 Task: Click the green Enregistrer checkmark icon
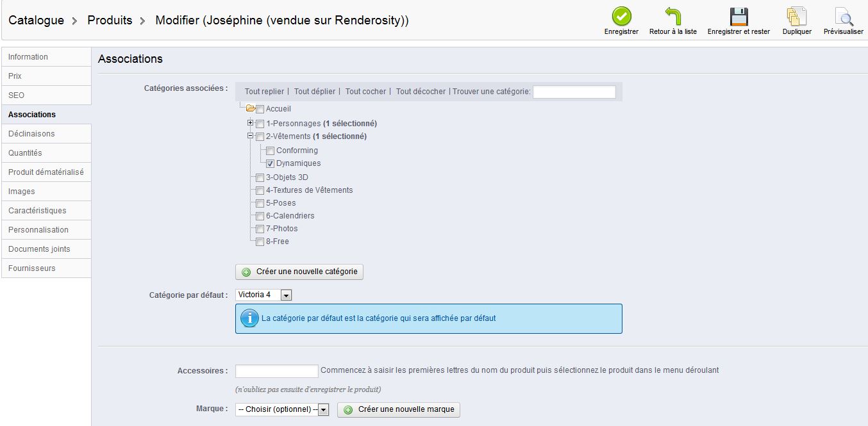621,16
